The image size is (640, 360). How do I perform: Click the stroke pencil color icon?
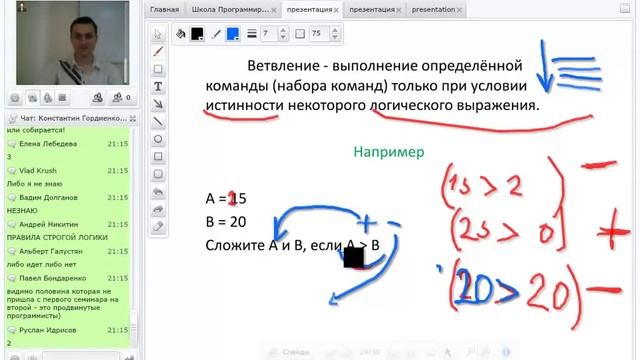216,34
